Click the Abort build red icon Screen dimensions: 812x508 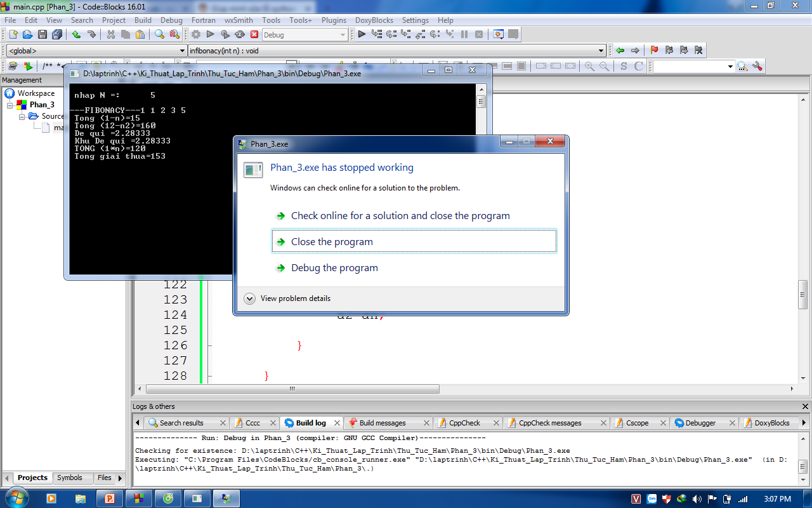point(254,34)
